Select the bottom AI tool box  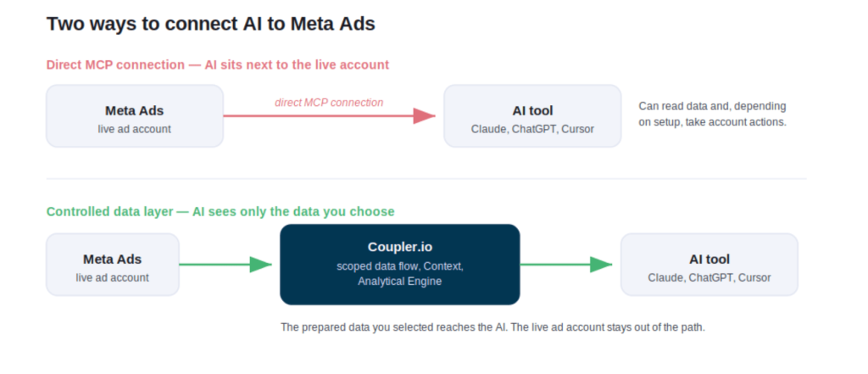[709, 265]
